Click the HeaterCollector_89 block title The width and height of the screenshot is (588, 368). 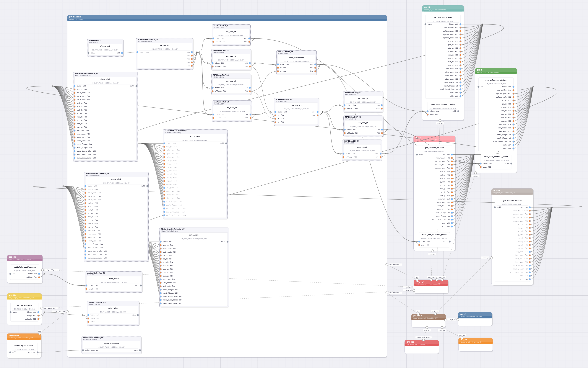97,302
